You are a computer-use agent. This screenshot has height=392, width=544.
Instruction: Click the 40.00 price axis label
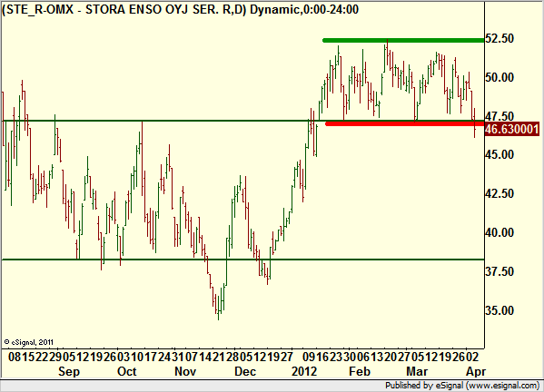click(499, 232)
